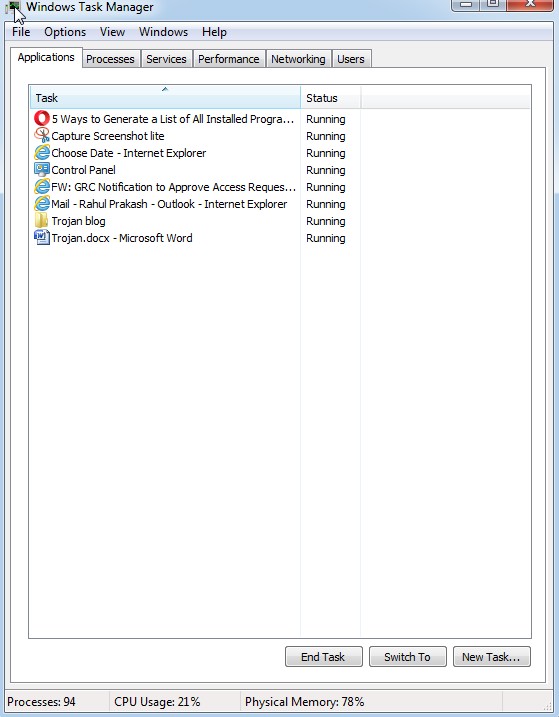Click Running status of Capture Screenshot lite
Viewport: 559px width, 717px height.
point(326,136)
